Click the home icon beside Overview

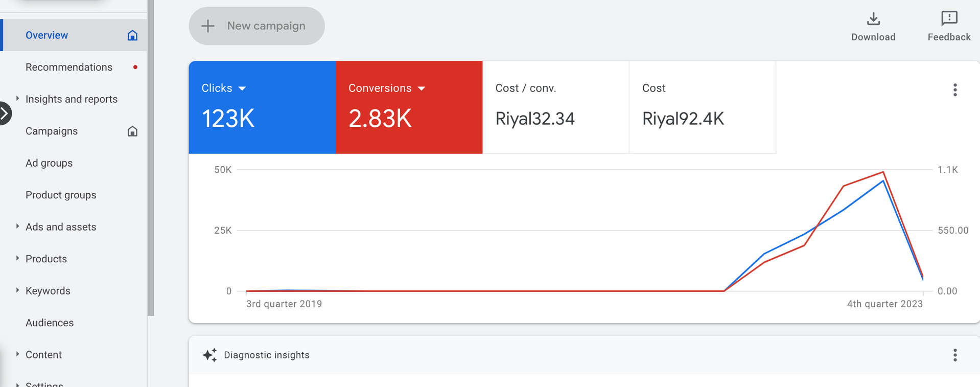132,35
